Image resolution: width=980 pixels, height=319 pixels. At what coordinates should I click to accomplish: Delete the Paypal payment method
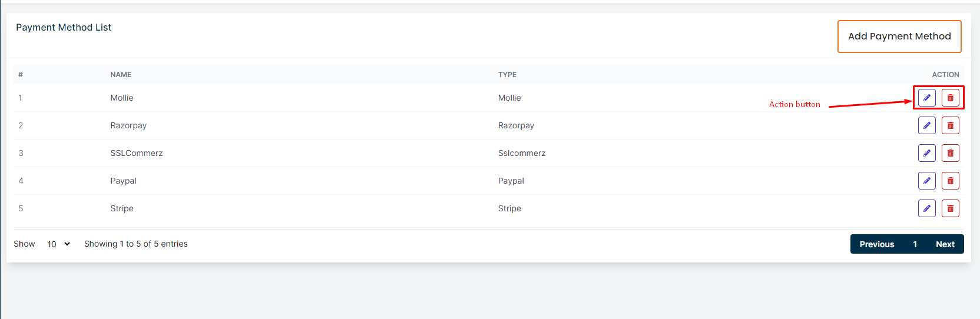pyautogui.click(x=950, y=181)
